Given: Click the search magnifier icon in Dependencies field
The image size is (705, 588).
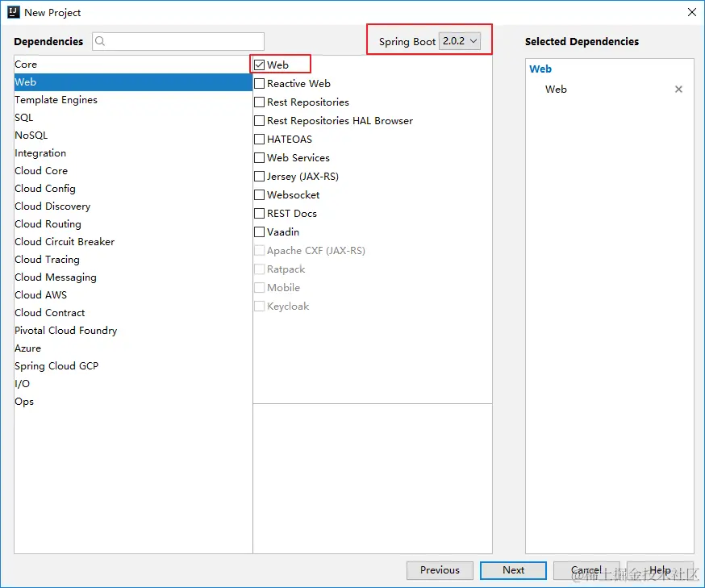Looking at the screenshot, I should tap(100, 41).
